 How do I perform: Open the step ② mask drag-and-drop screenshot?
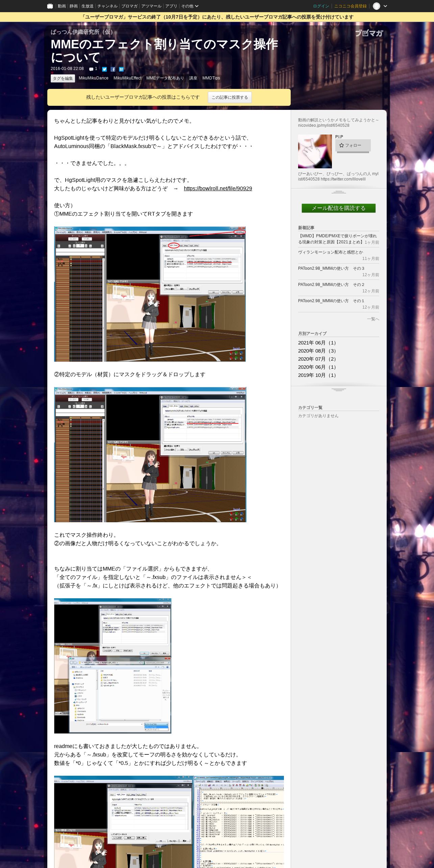click(x=150, y=455)
